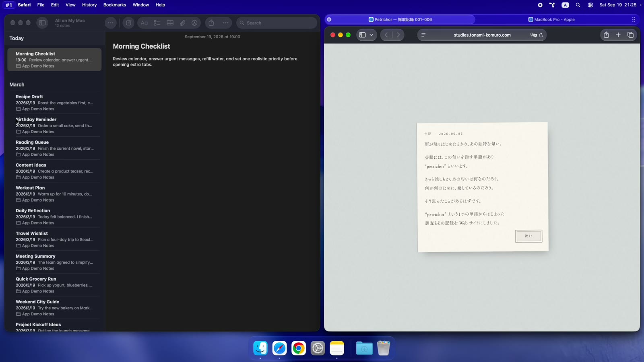The image size is (644, 362).
Task: Open Google Chrome from the Dock
Action: coord(299,348)
